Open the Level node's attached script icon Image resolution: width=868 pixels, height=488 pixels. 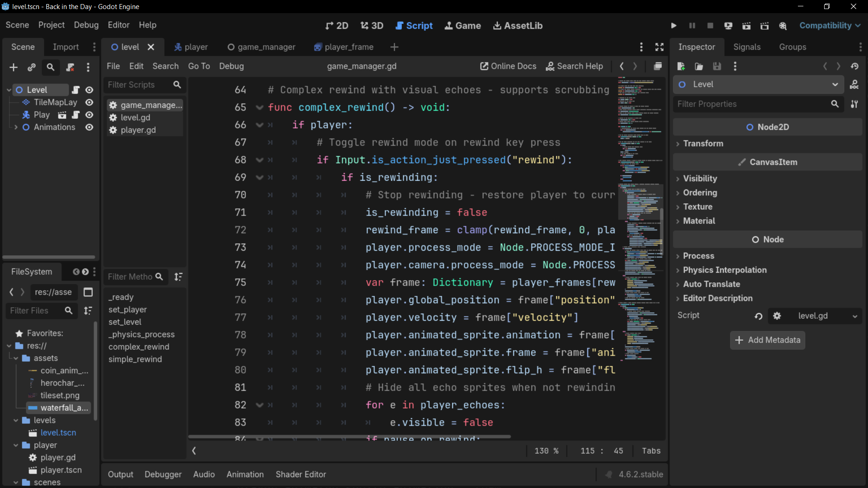(x=76, y=90)
